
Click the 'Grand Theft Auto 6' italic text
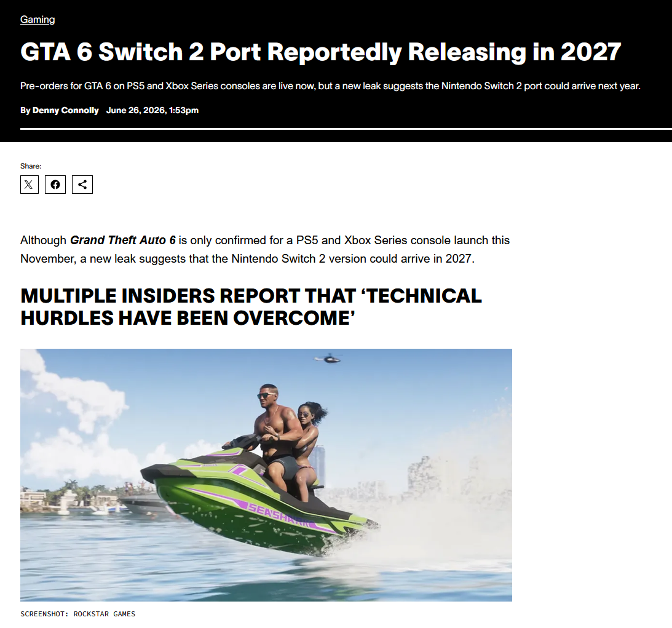(123, 240)
